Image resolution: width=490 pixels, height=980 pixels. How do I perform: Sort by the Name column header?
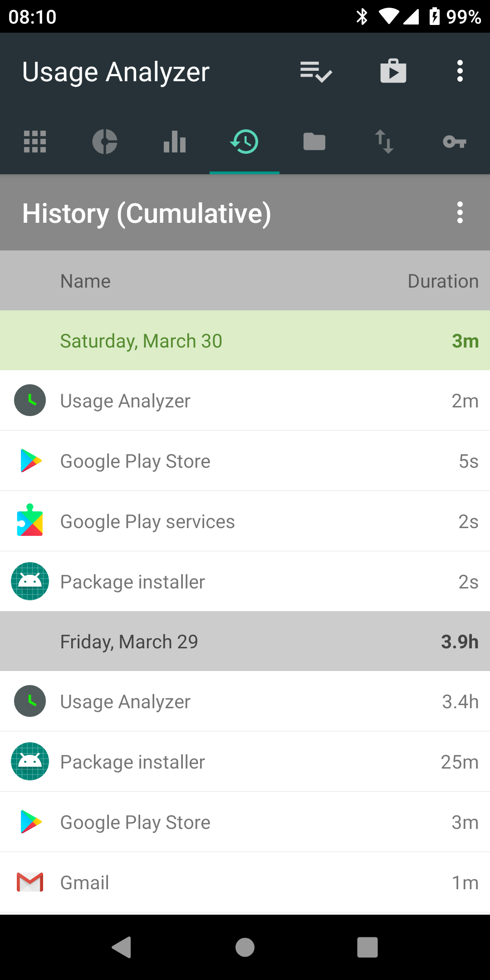tap(86, 281)
